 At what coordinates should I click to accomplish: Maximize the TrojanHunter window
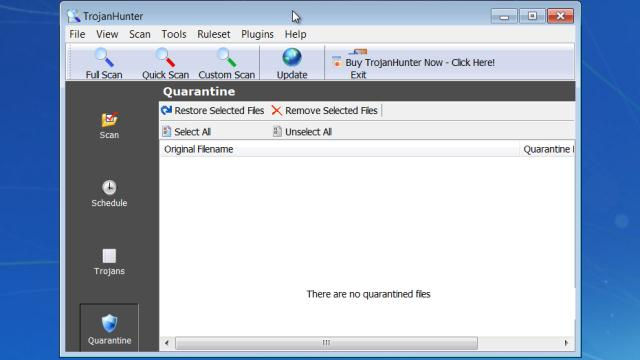coord(532,16)
